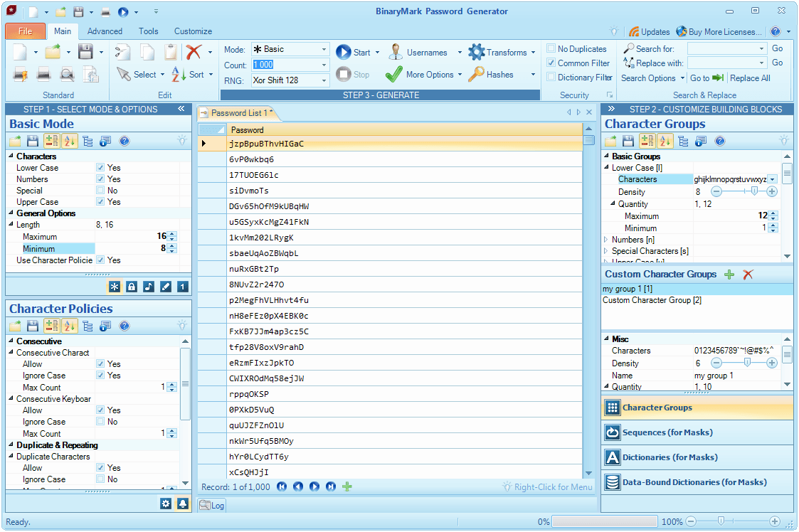Toggle Duplicate Characters Allow checkbox
Image resolution: width=799 pixels, height=532 pixels.
100,467
